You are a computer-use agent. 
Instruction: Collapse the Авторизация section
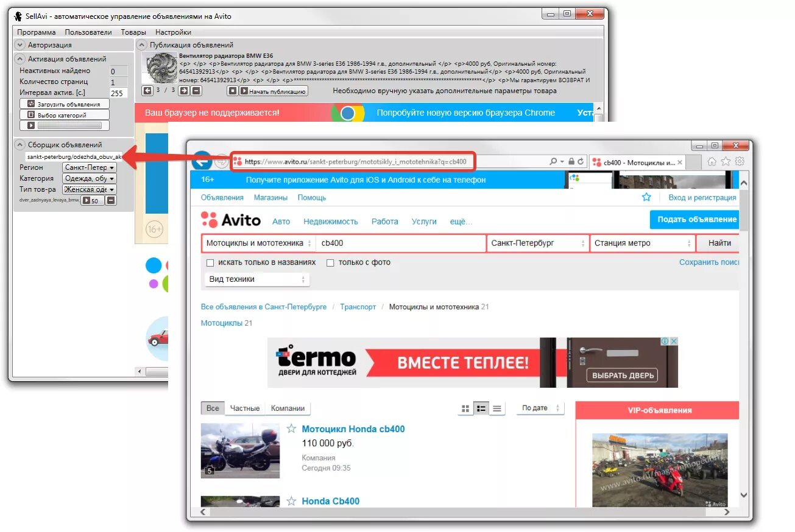click(19, 45)
